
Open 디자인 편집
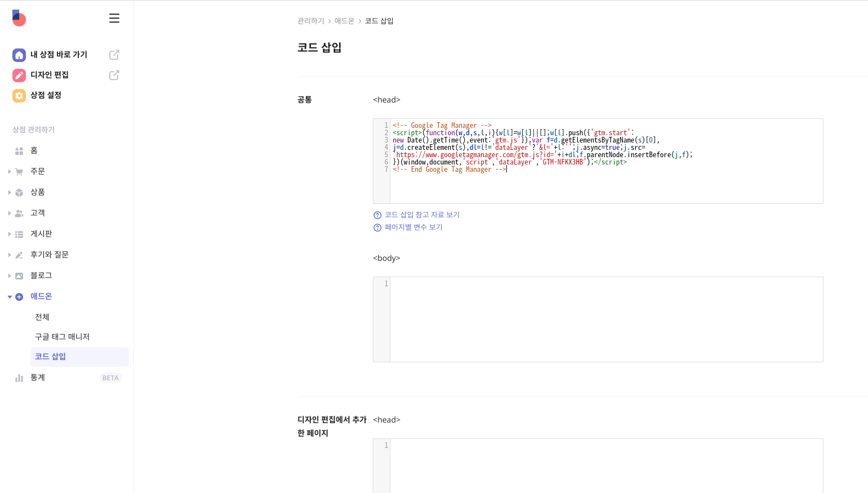click(x=50, y=75)
